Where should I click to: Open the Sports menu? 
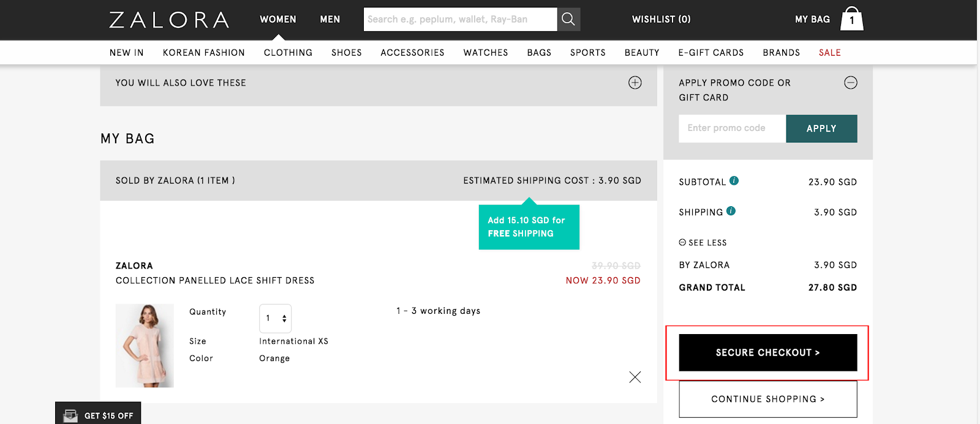[x=588, y=53]
